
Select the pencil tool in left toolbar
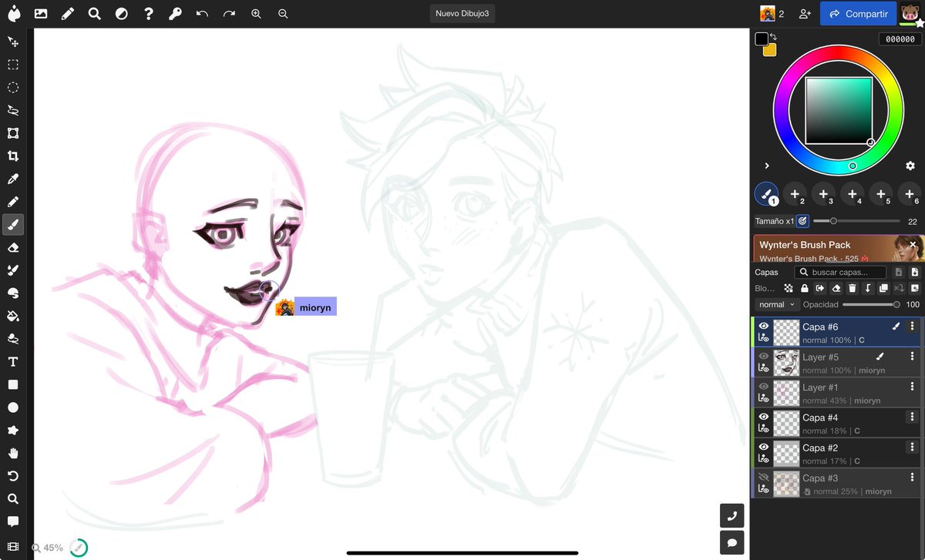coord(13,202)
